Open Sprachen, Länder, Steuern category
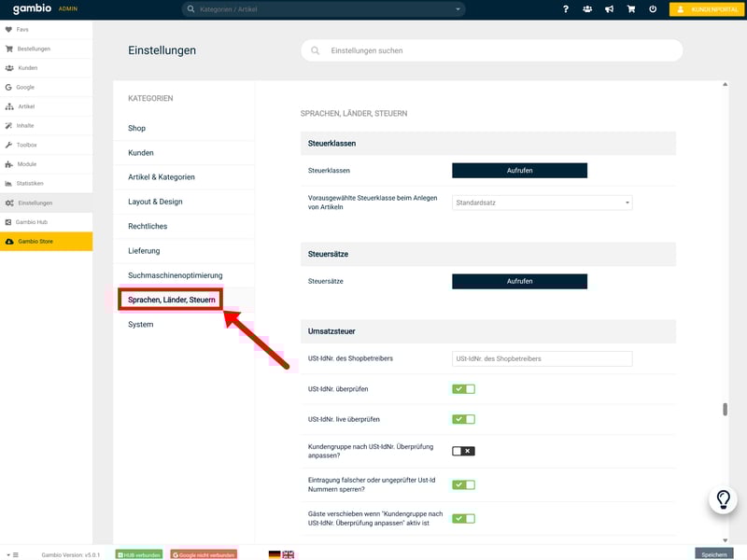 point(171,300)
